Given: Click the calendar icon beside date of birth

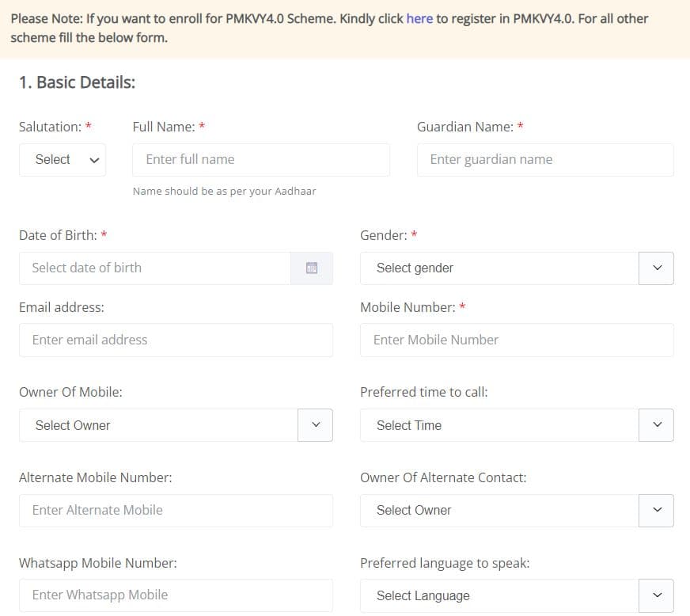Looking at the screenshot, I should tap(312, 268).
